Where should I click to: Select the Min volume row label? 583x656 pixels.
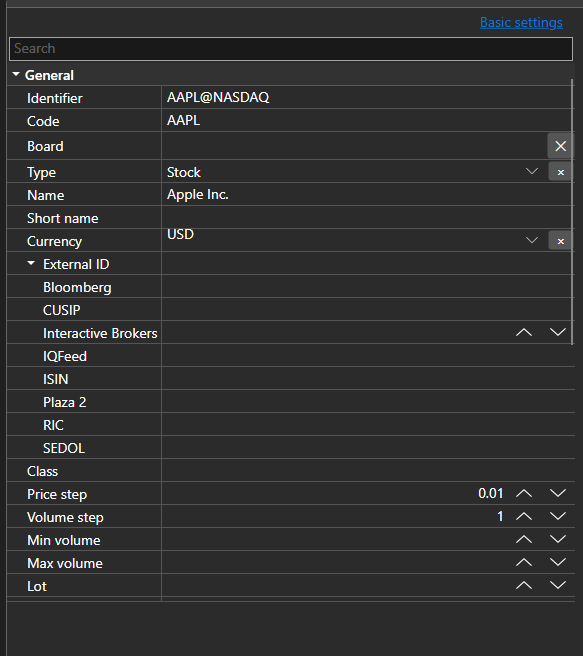tap(64, 540)
